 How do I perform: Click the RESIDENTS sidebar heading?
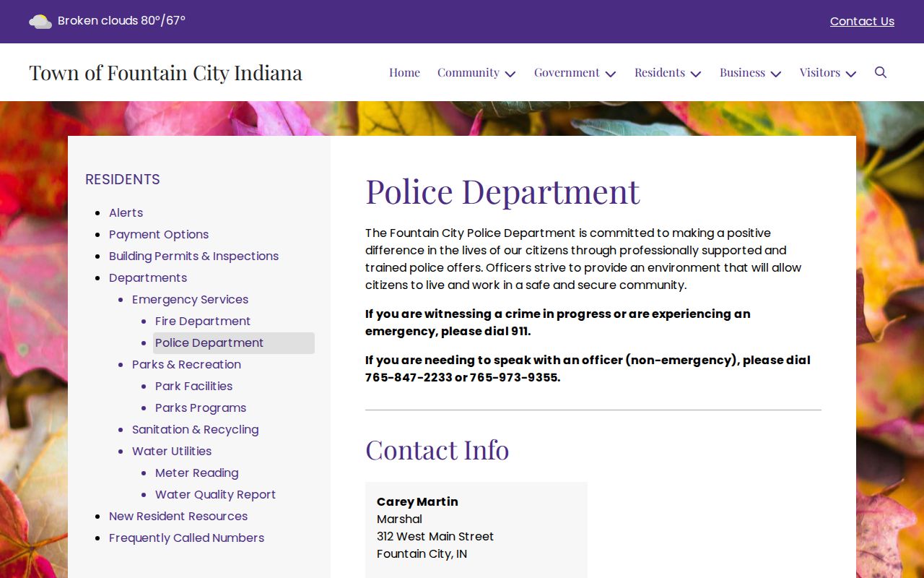[123, 179]
